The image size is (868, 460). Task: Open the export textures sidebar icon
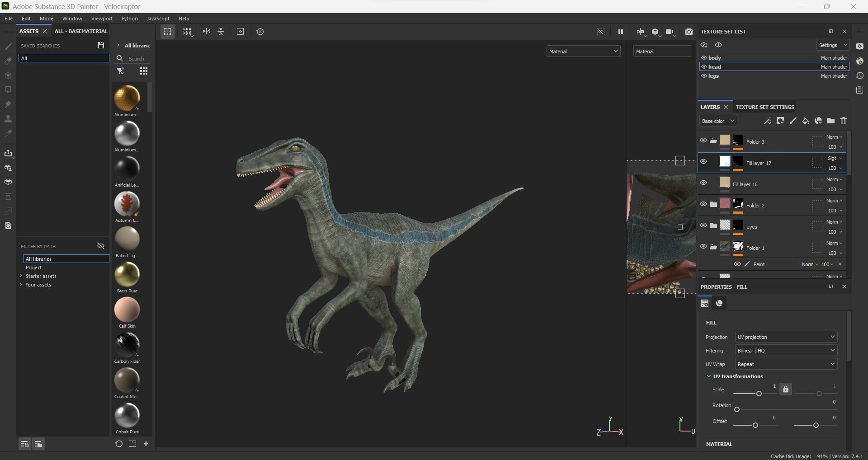(x=8, y=154)
